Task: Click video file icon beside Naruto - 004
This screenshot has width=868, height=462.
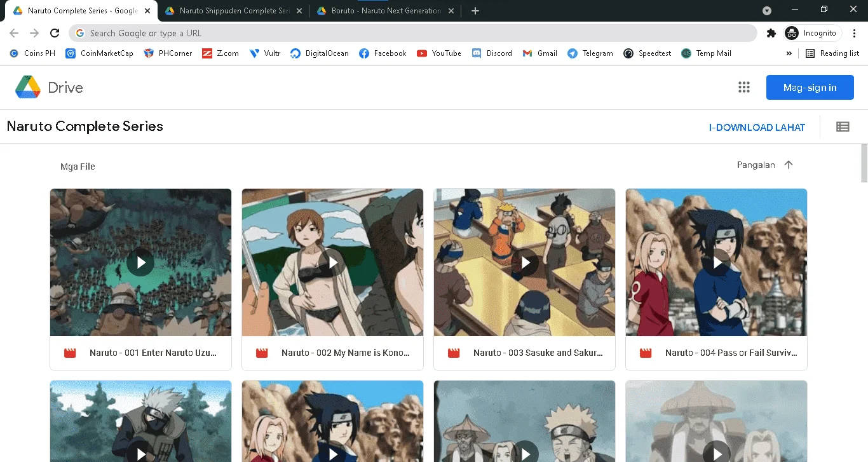Action: pyautogui.click(x=646, y=353)
